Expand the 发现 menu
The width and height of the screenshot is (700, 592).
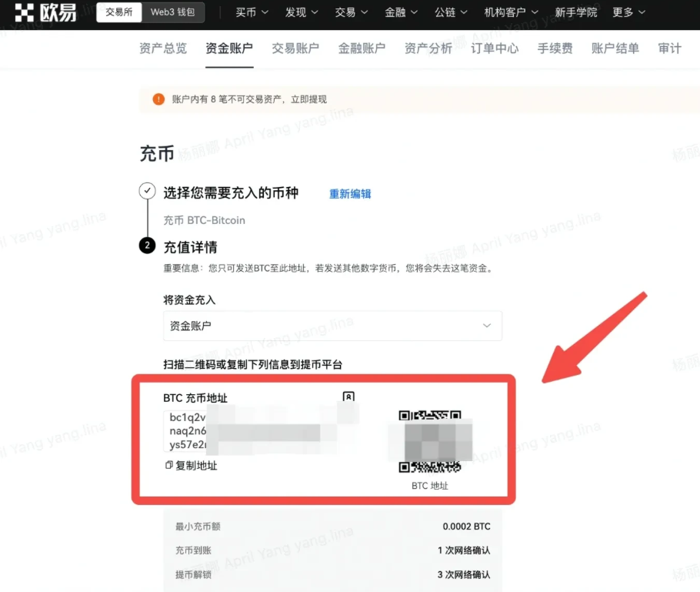(302, 12)
